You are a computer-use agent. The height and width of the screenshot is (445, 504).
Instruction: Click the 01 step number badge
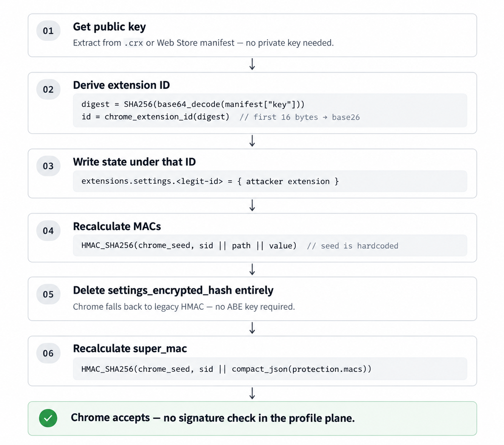click(x=48, y=31)
